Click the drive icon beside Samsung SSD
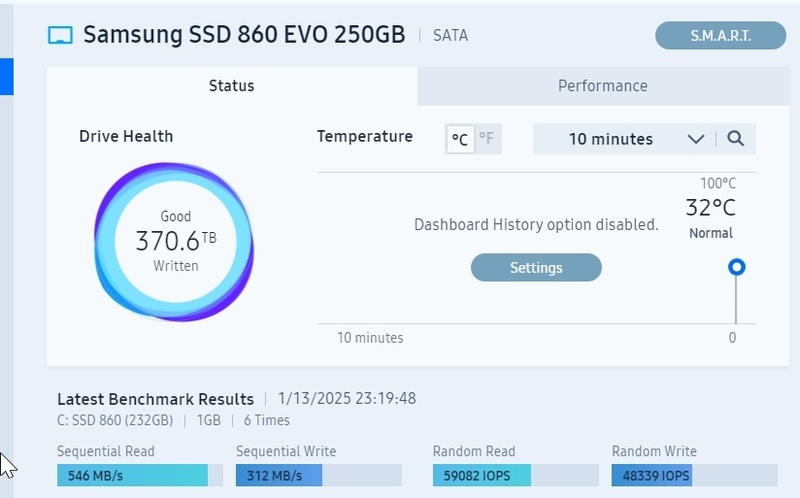 click(60, 35)
